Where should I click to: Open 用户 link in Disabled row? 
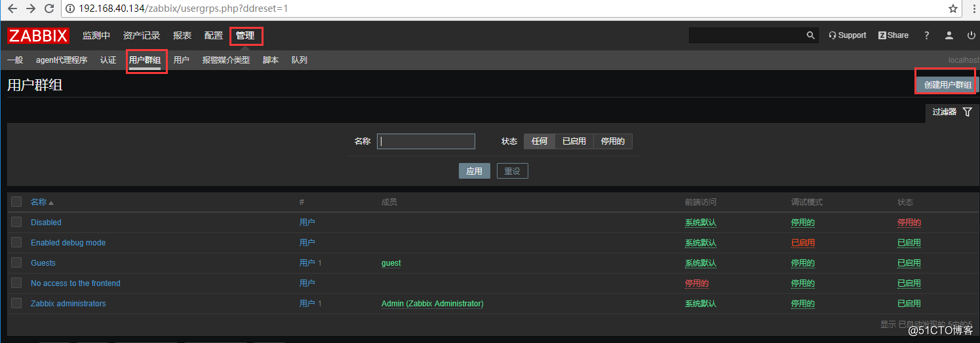pos(307,223)
